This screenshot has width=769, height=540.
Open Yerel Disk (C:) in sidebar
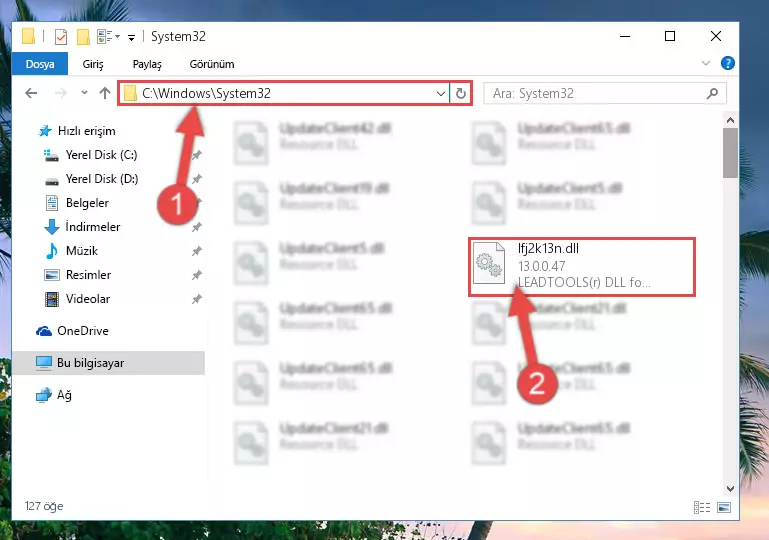click(102, 155)
